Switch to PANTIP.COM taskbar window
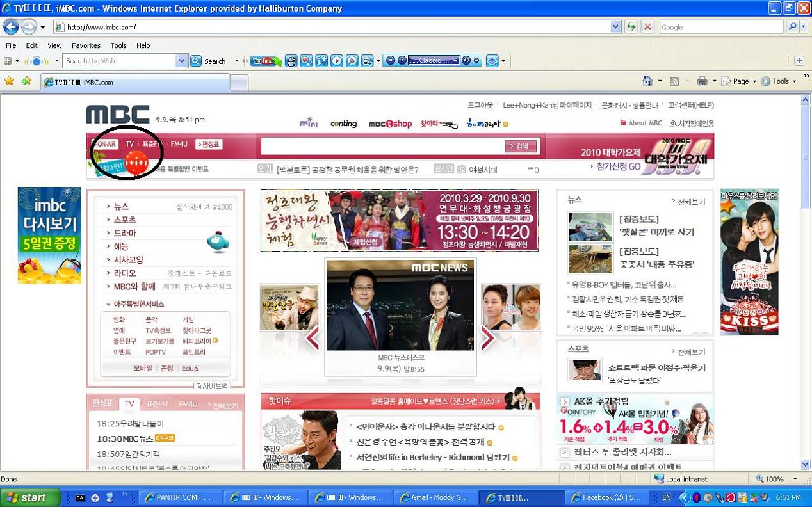This screenshot has height=507, width=812. (x=181, y=497)
